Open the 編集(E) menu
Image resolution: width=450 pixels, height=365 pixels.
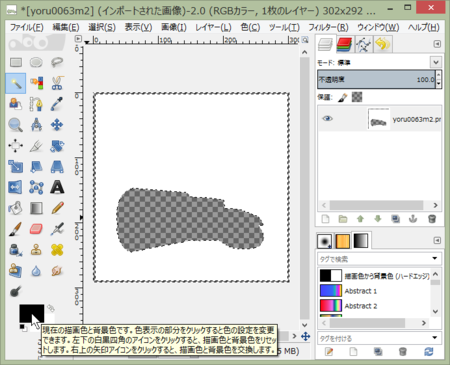point(66,27)
